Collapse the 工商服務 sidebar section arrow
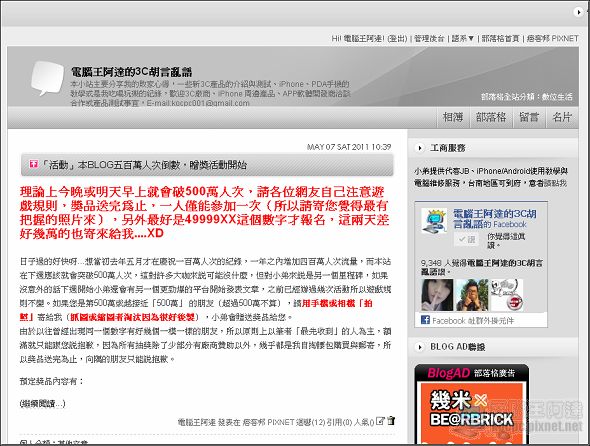The image size is (590, 446). (x=419, y=148)
